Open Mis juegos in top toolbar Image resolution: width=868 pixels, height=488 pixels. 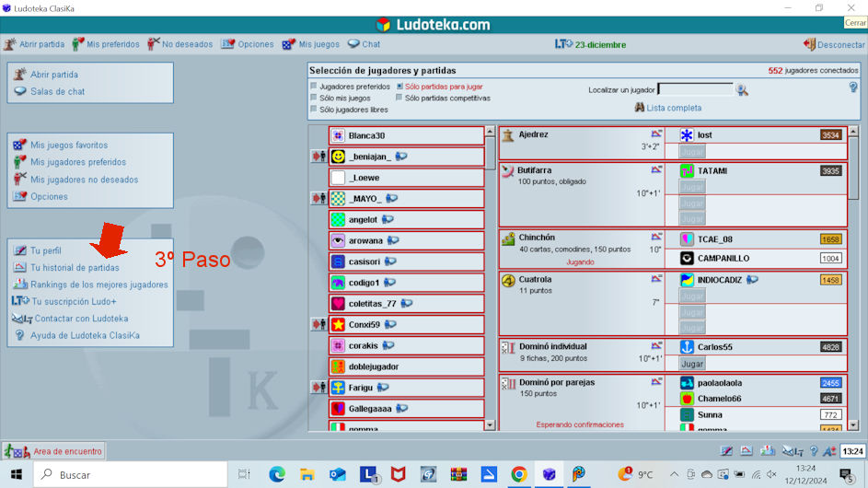311,44
